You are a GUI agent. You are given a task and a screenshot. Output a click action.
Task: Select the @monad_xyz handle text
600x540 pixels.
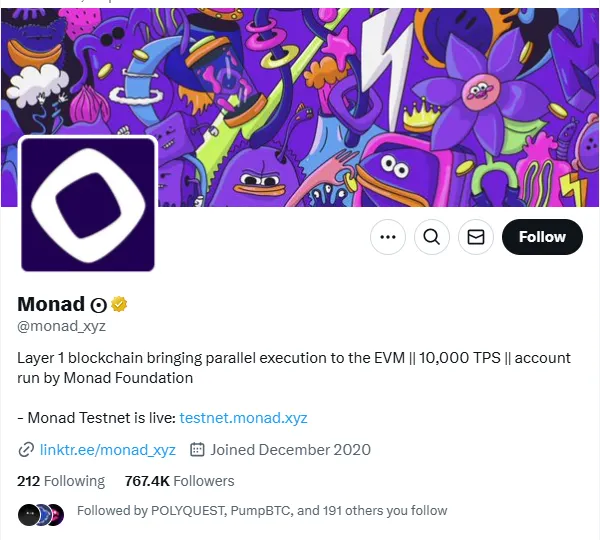pos(61,326)
